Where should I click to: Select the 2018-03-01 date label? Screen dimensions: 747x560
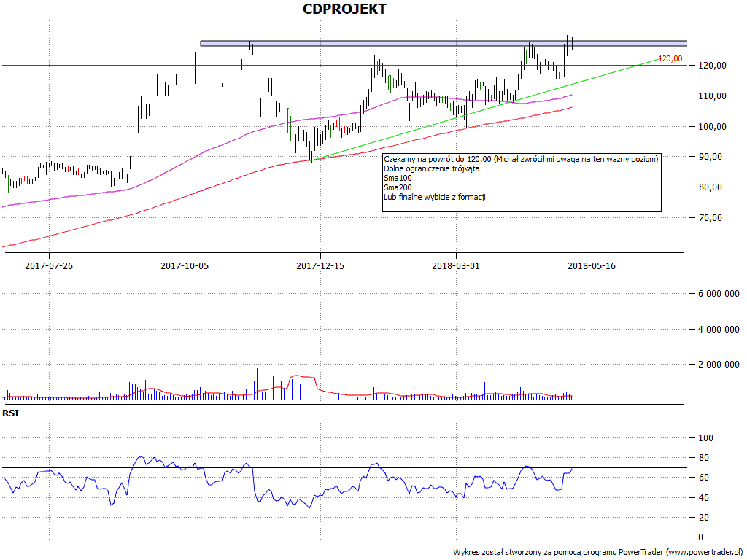455,265
